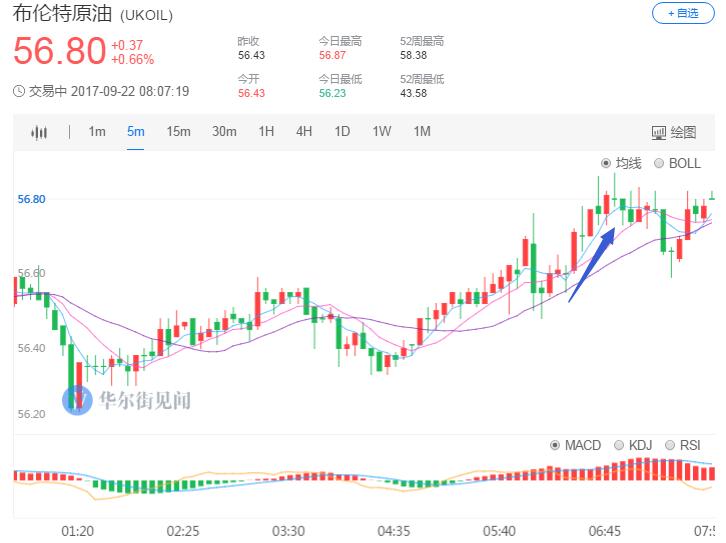The height and width of the screenshot is (543, 726).
Task: Select the 4H timeframe tab
Action: click(x=304, y=131)
